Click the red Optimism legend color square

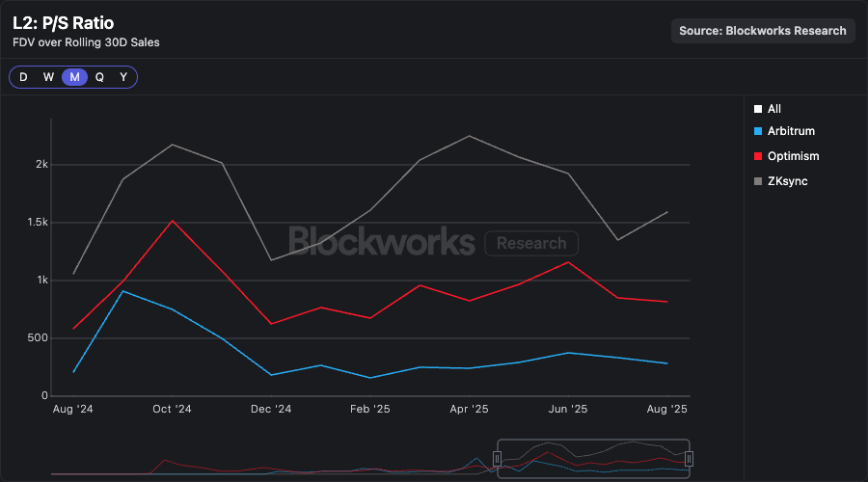click(x=758, y=156)
